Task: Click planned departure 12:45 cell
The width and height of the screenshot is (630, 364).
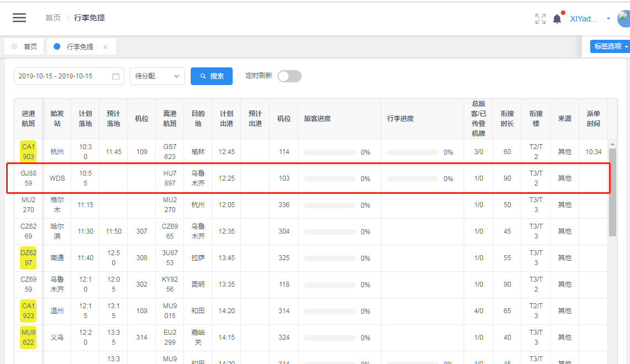Action: tap(227, 152)
